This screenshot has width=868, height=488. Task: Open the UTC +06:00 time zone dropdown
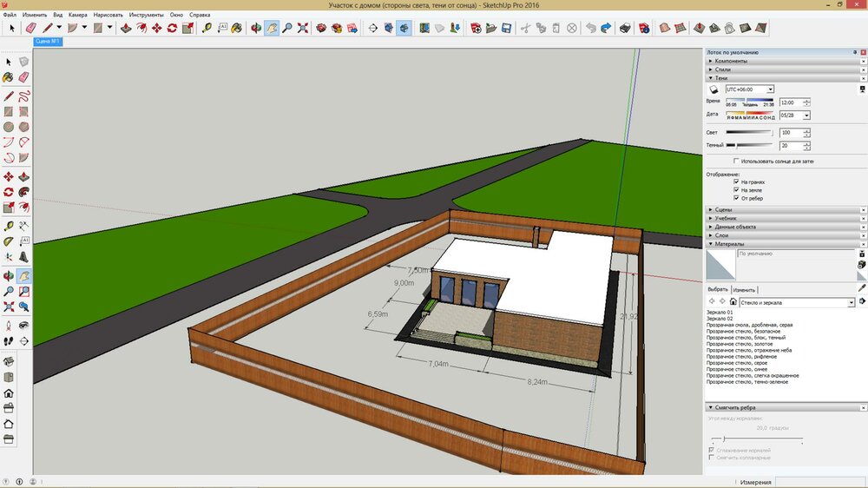[750, 89]
